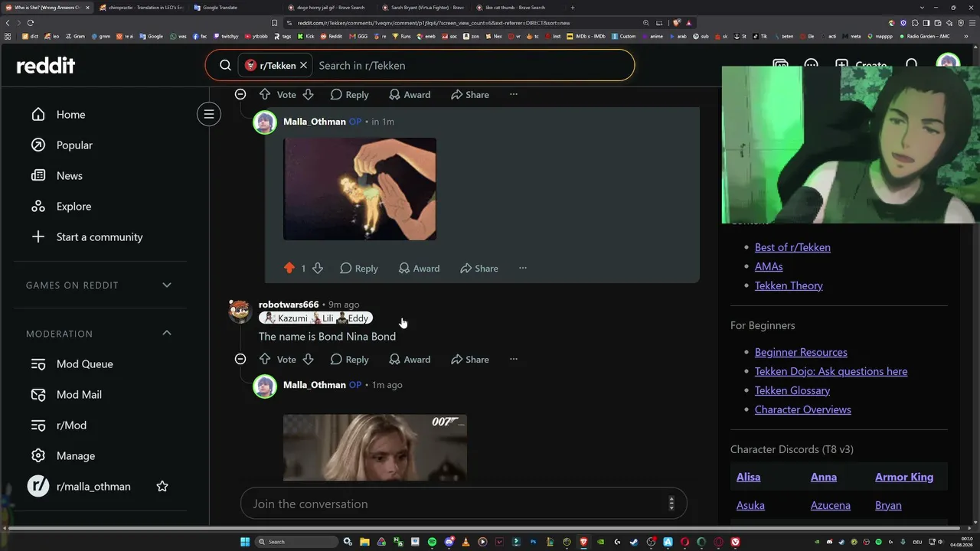Open the Tekken Theory link
980x551 pixels.
tap(789, 285)
